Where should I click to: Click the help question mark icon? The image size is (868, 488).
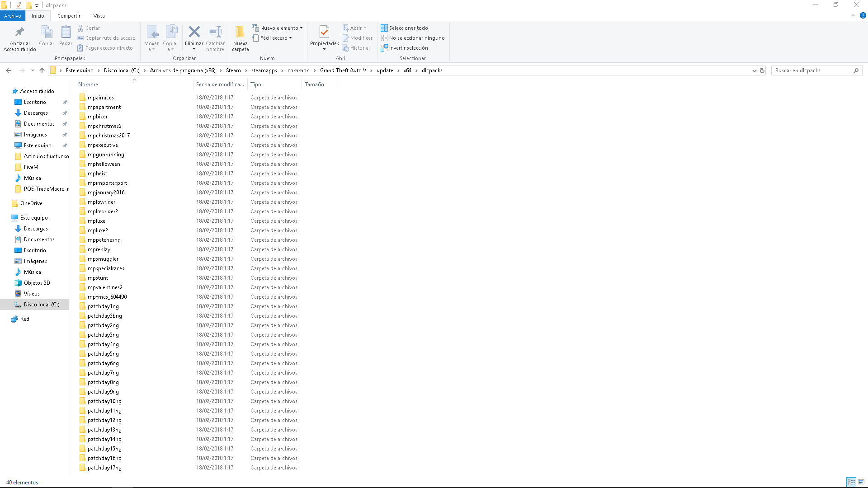(863, 15)
